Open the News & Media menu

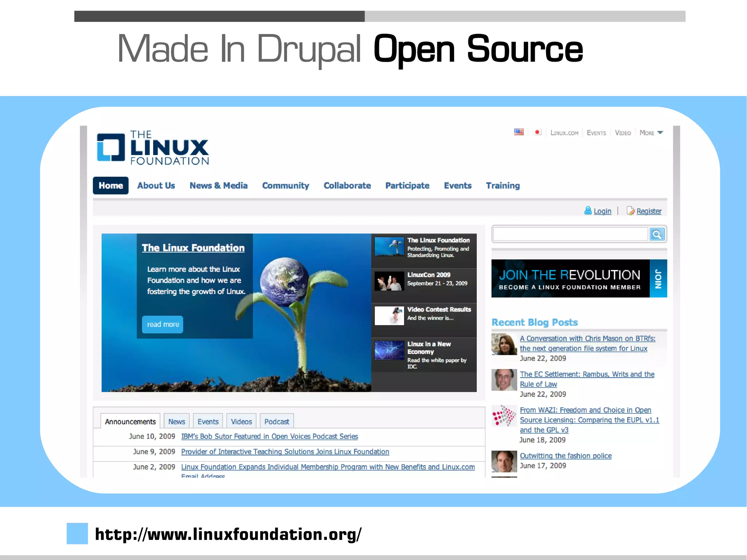click(218, 186)
